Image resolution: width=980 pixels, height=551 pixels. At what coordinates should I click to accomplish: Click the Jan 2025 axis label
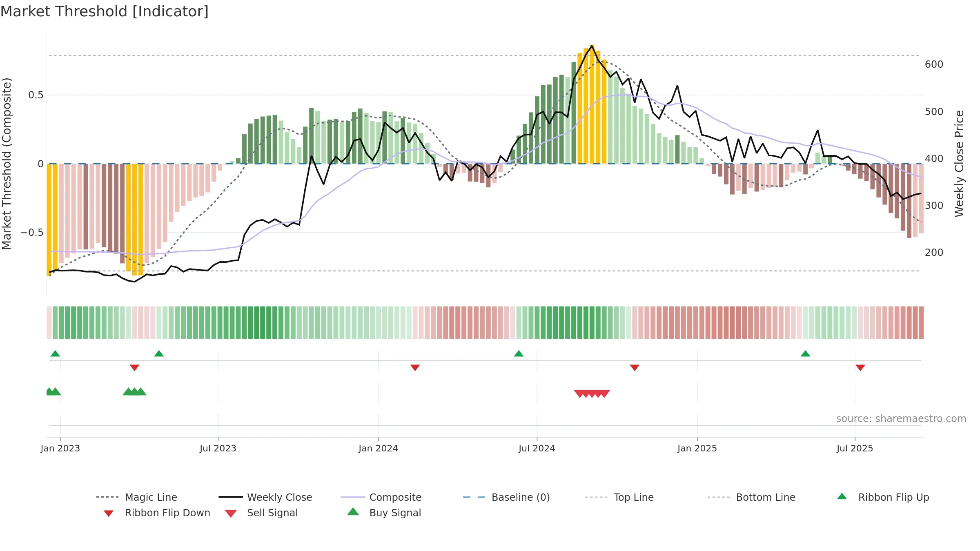pyautogui.click(x=697, y=448)
